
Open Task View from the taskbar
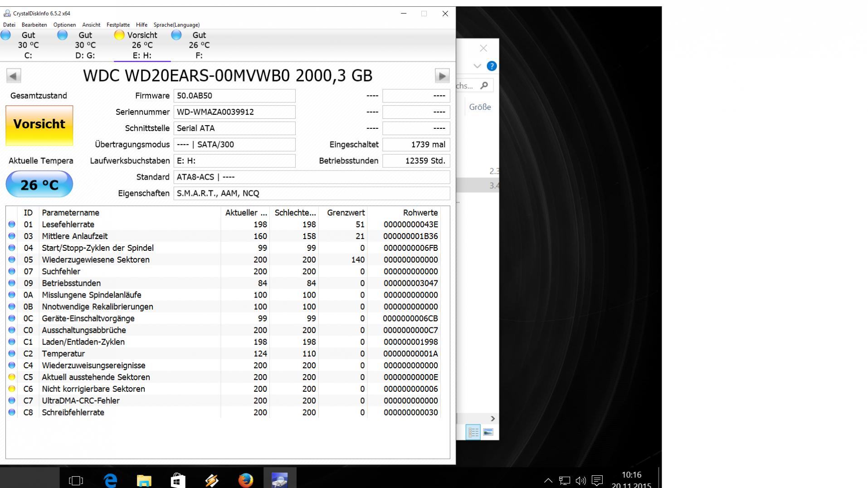point(76,480)
